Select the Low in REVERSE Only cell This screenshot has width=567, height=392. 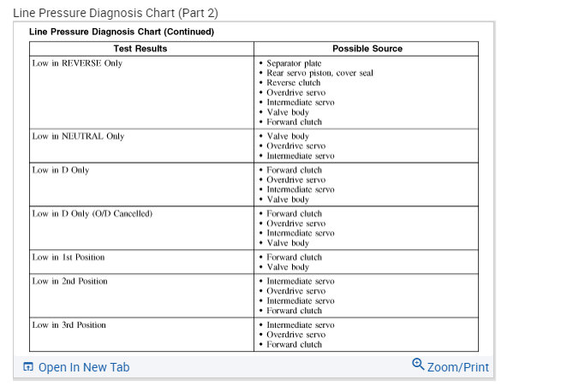click(77, 64)
